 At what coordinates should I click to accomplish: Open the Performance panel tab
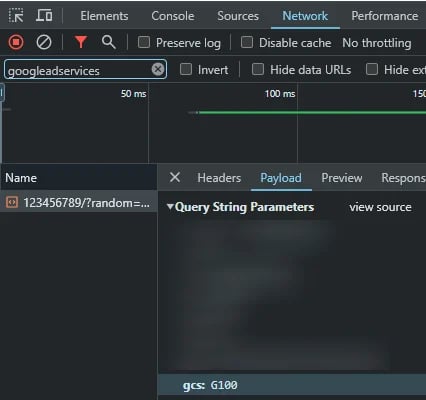pos(385,16)
